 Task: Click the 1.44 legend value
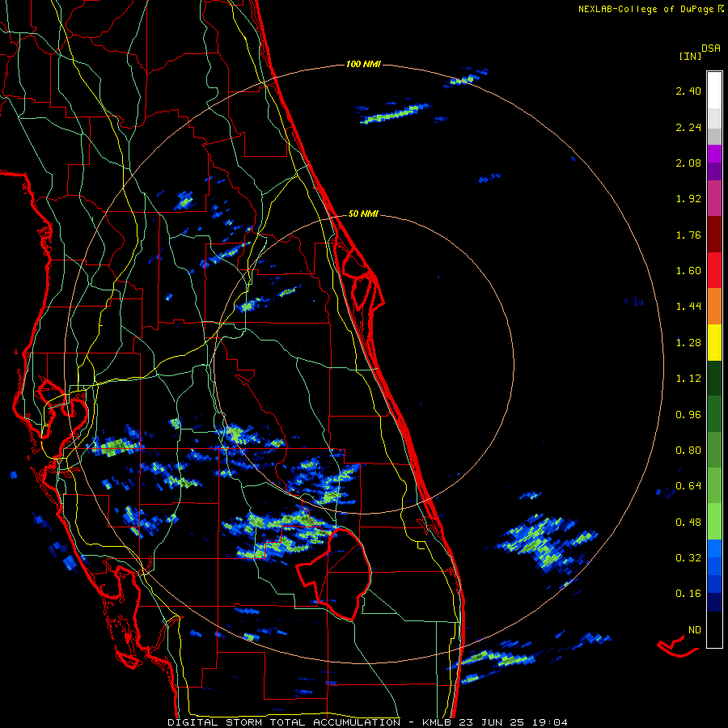(x=688, y=307)
